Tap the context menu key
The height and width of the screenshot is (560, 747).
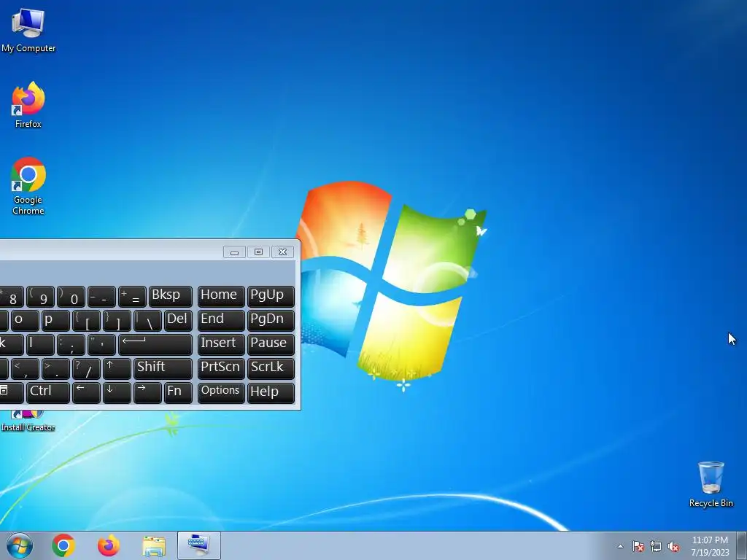(x=10, y=393)
